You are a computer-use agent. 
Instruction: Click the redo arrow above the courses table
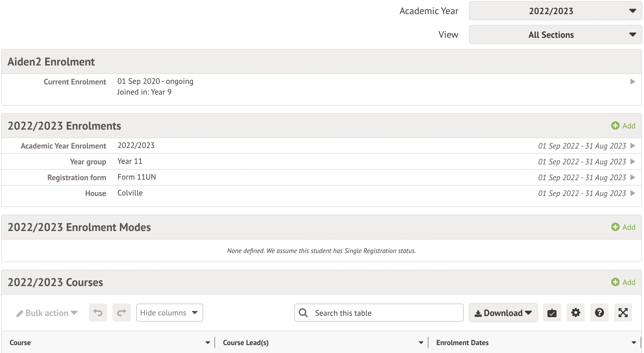point(121,312)
